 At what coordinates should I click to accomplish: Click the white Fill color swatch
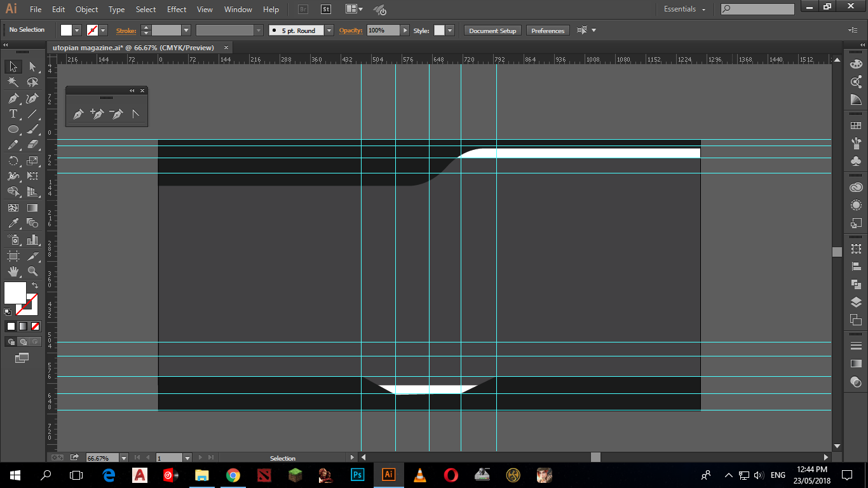[15, 293]
